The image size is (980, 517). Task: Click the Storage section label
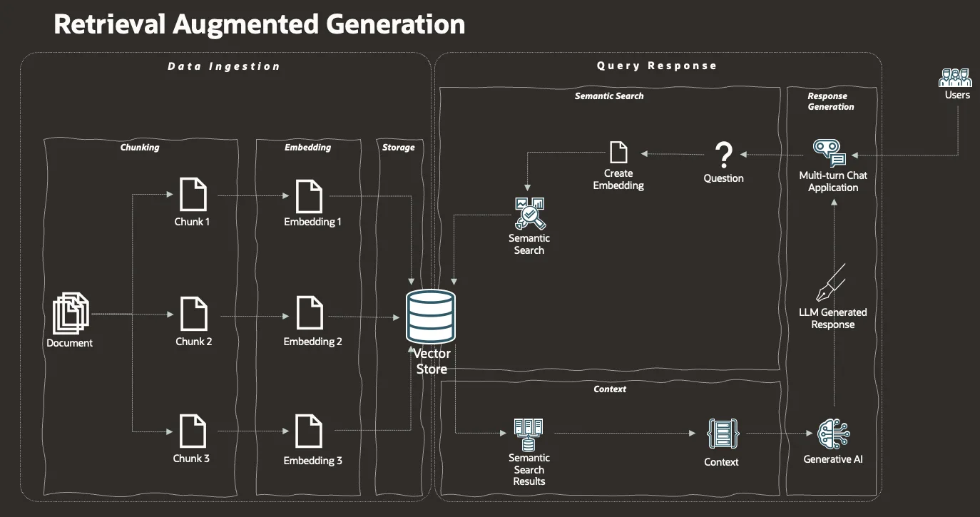[x=399, y=148]
